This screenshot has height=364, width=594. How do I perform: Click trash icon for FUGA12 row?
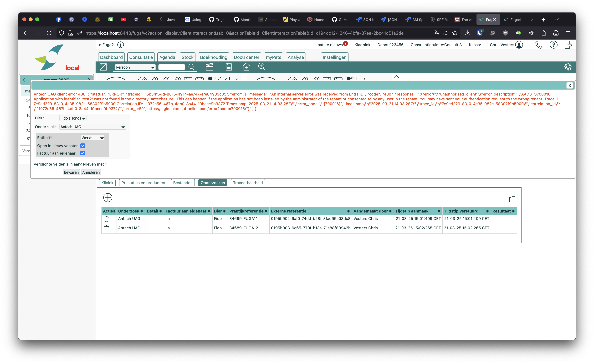[106, 228]
